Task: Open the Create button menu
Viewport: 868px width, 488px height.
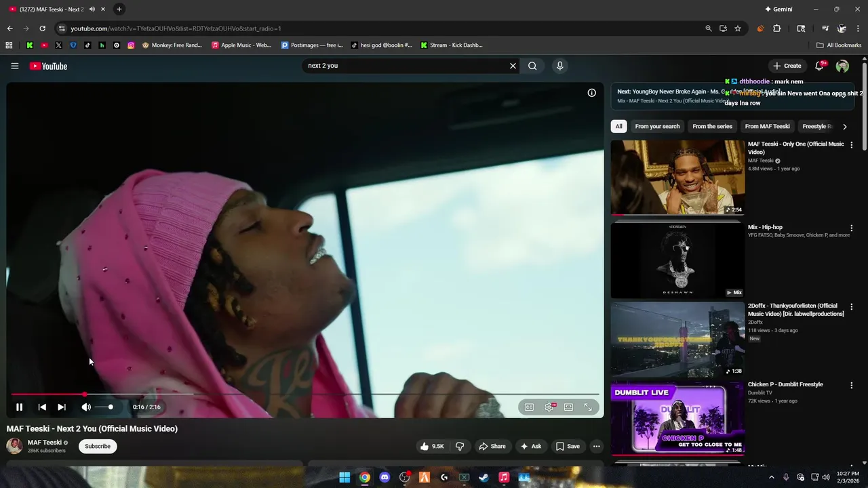Action: pyautogui.click(x=787, y=66)
